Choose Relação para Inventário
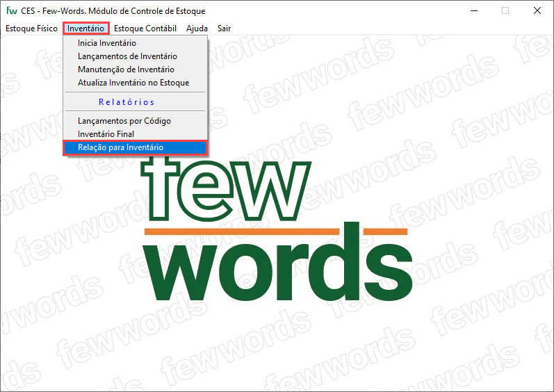Screen dimensions: 554x392 click(135, 147)
